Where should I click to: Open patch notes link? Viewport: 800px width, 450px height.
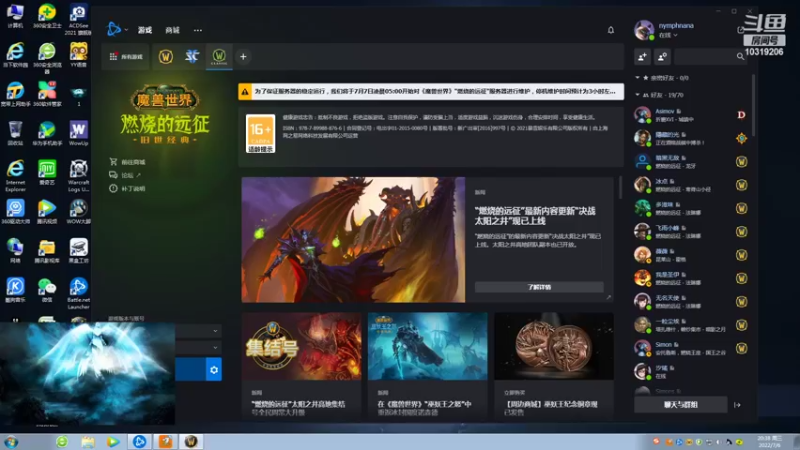(127, 188)
